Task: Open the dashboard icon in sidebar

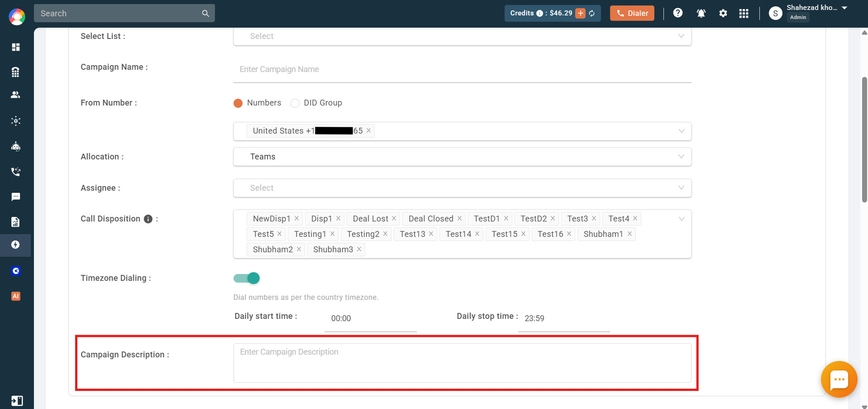Action: pos(16,47)
